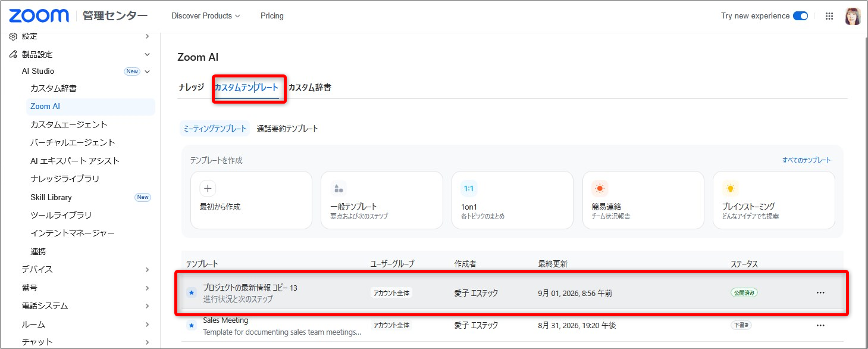Screen dimensions: 868x349
Task: Switch to 通話要約テンプレート tab
Action: [x=287, y=129]
